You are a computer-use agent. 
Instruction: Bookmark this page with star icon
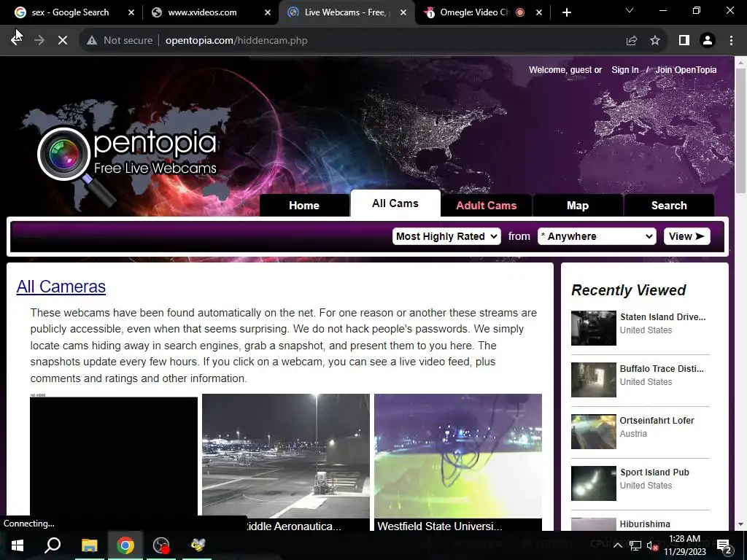click(655, 41)
